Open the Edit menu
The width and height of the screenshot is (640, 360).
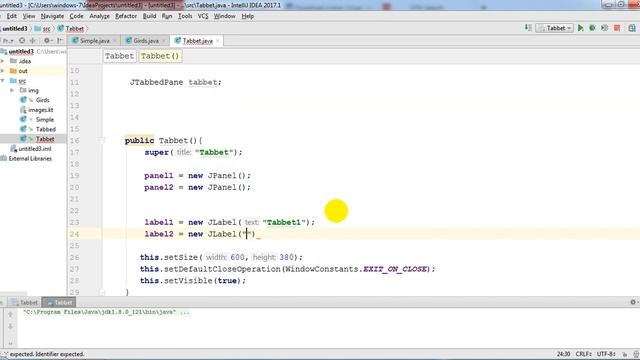click(11, 16)
